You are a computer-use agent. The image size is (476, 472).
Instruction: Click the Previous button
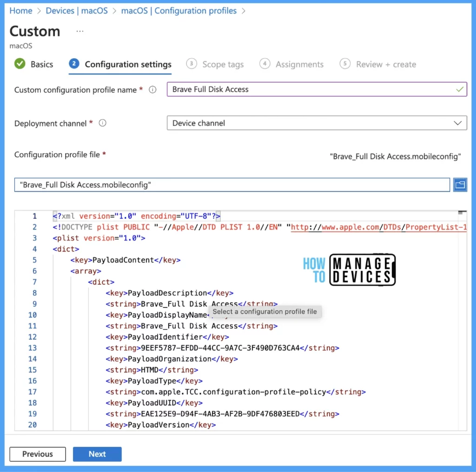38,454
